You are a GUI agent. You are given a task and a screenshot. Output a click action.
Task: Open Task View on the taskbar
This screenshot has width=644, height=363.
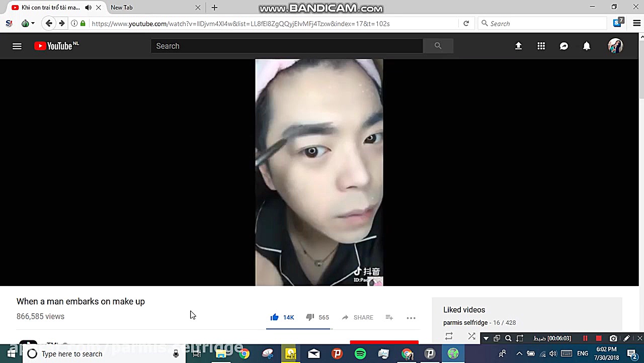coord(197,354)
